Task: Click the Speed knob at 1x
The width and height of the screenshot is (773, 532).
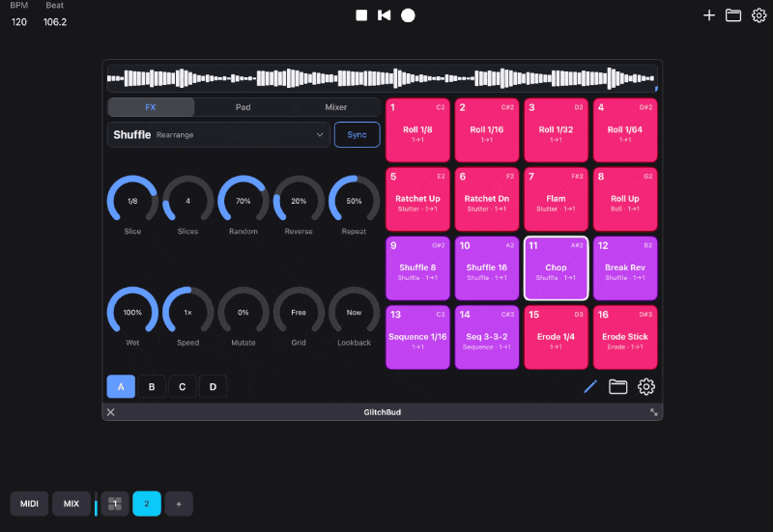Action: pyautogui.click(x=187, y=311)
